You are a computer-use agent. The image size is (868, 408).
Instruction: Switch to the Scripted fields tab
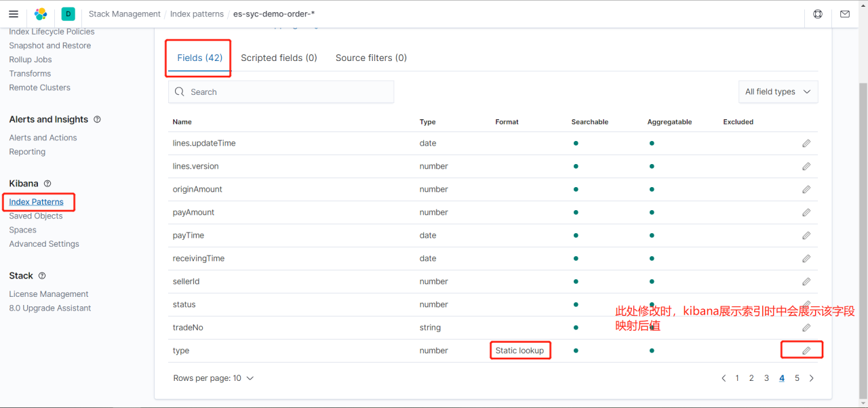(279, 58)
